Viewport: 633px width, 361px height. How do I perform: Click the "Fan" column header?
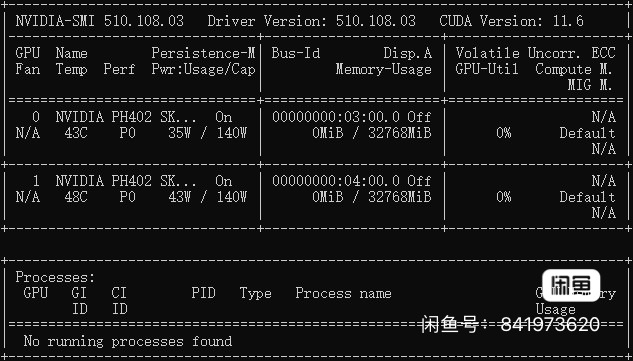[28, 69]
